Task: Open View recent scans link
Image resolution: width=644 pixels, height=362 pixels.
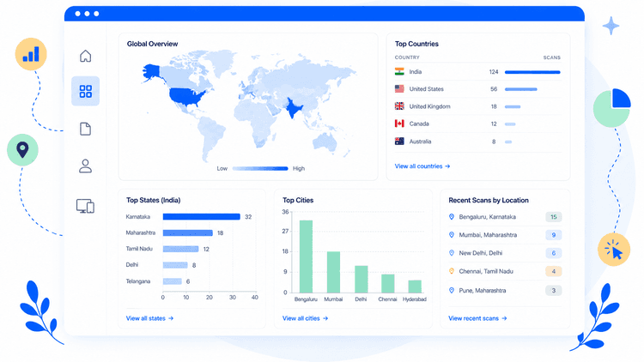Action: pos(477,318)
